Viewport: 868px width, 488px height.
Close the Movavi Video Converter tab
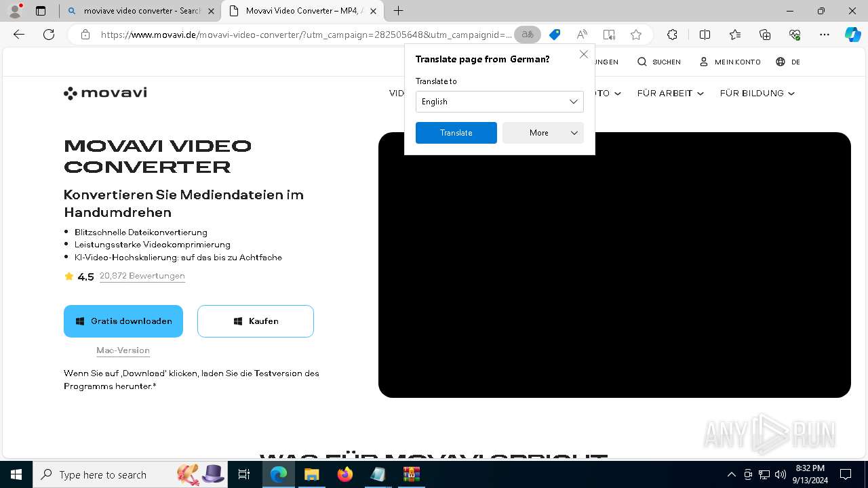tap(373, 11)
